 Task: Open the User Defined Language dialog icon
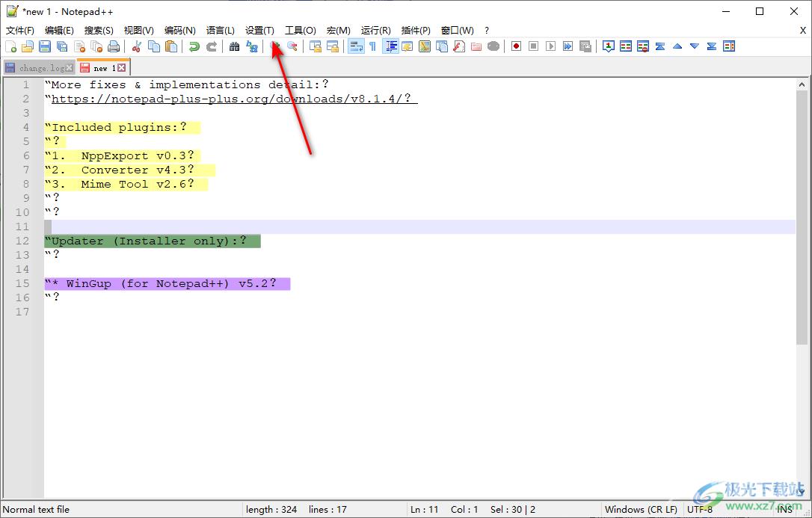(407, 46)
